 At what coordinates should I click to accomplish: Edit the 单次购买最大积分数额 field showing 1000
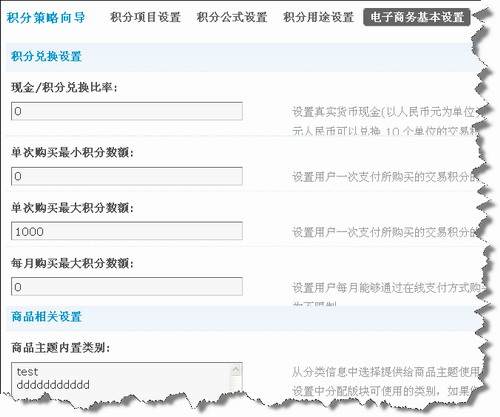click(127, 231)
